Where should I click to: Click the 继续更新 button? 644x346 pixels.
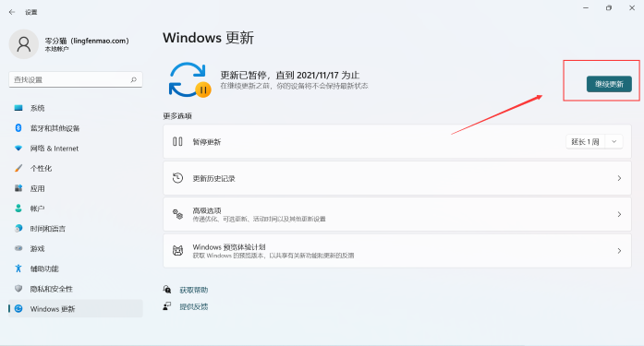tap(609, 84)
